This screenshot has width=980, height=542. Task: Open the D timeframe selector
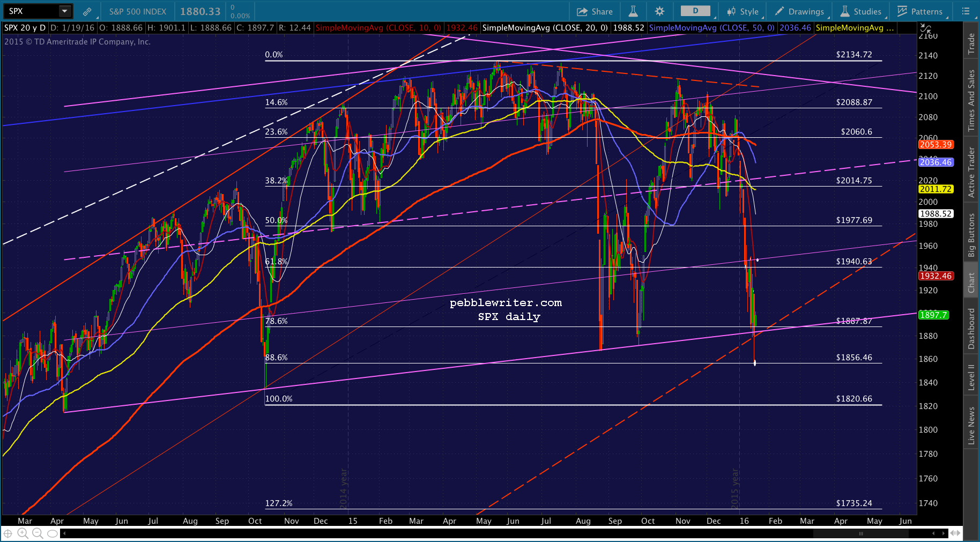[695, 11]
